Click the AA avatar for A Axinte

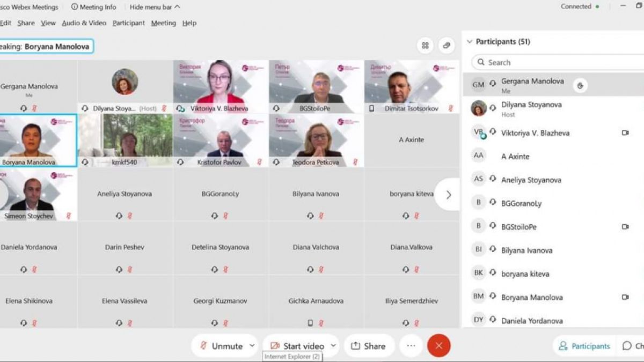pyautogui.click(x=478, y=156)
